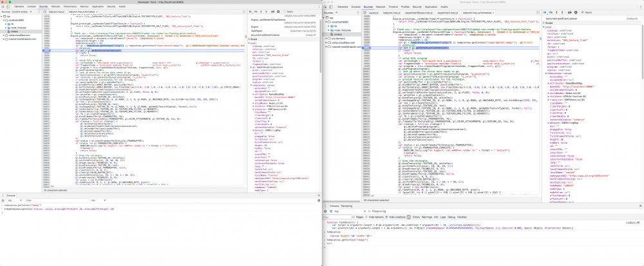
Task: Step over next call in left DevTools
Action: pyautogui.click(x=256, y=12)
